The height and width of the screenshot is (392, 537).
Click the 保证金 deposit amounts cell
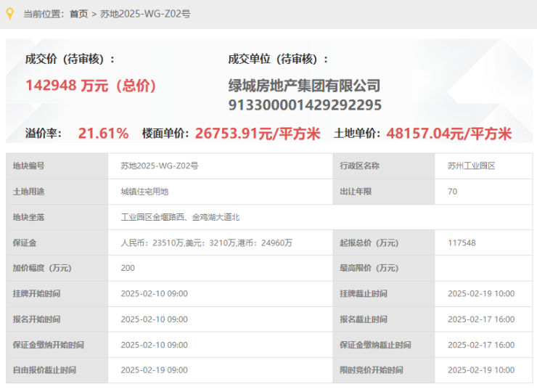pyautogui.click(x=206, y=242)
